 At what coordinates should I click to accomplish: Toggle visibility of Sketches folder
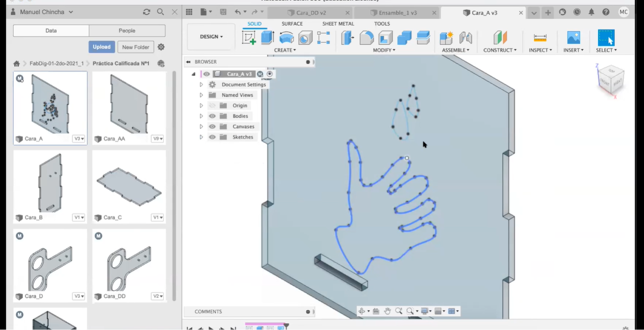(212, 137)
